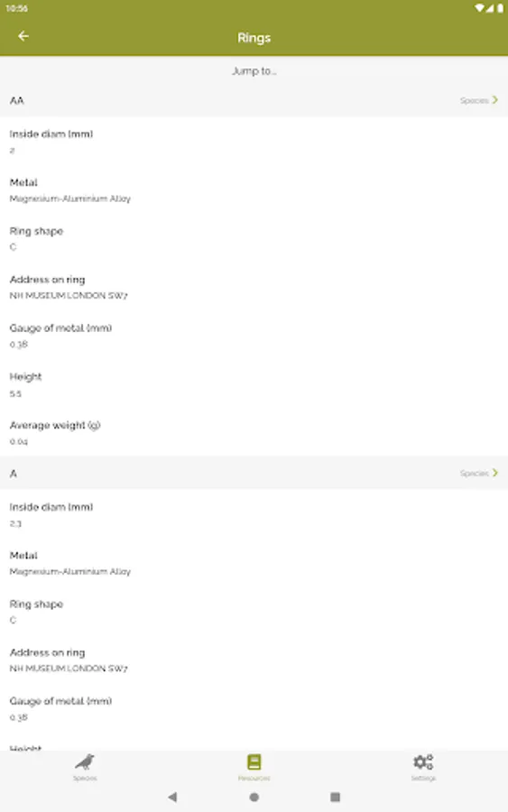This screenshot has width=508, height=812.
Task: Open Jump to... selector
Action: [x=254, y=71]
